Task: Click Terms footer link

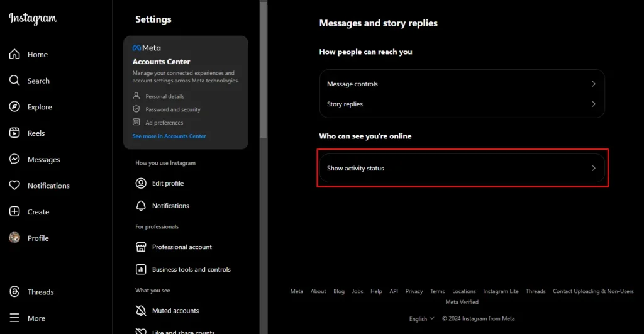Action: click(x=438, y=291)
